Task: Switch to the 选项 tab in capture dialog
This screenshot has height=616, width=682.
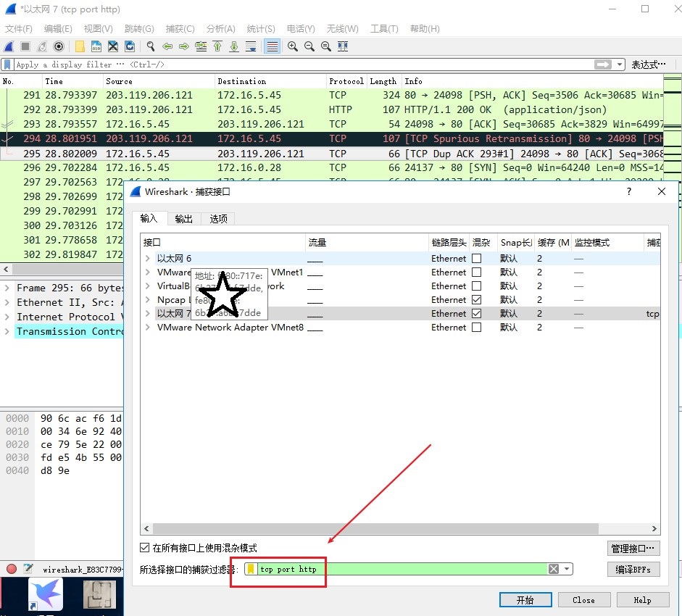Action: [x=218, y=219]
